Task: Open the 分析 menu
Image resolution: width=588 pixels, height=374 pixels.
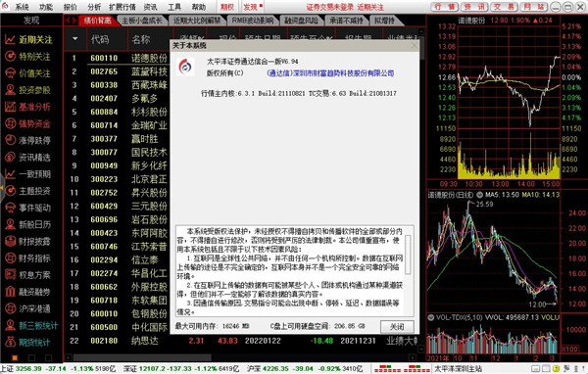Action: click(x=94, y=7)
